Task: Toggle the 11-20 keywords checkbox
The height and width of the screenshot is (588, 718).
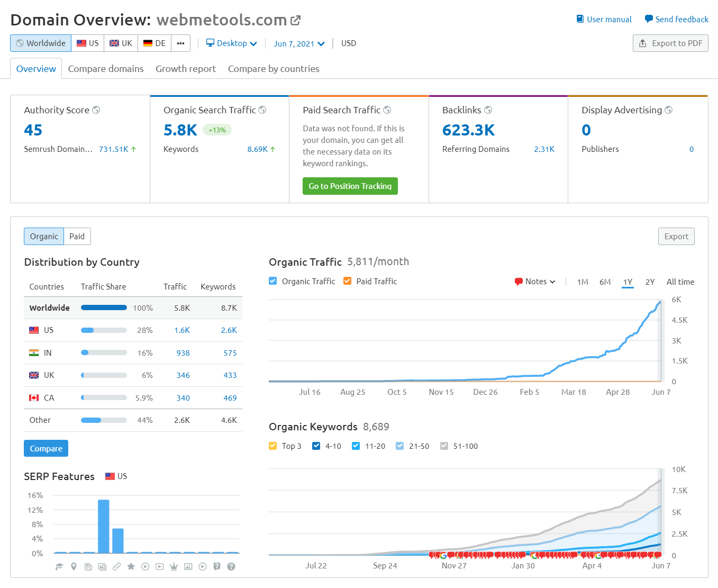Action: pos(356,446)
